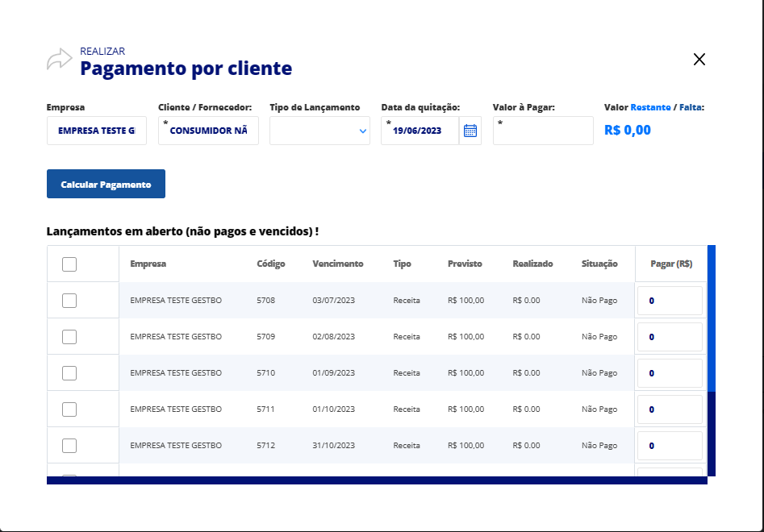Click the Data da quitação date field
This screenshot has width=764, height=532.
420,131
